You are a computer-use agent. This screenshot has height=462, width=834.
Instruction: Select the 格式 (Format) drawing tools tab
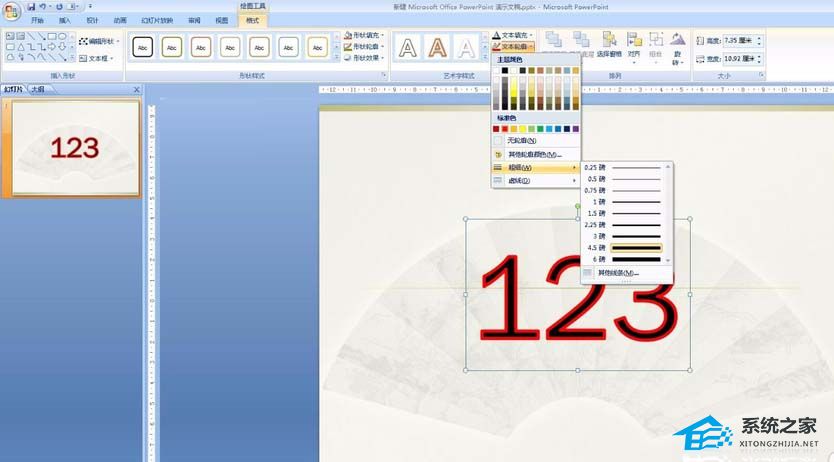(x=253, y=20)
